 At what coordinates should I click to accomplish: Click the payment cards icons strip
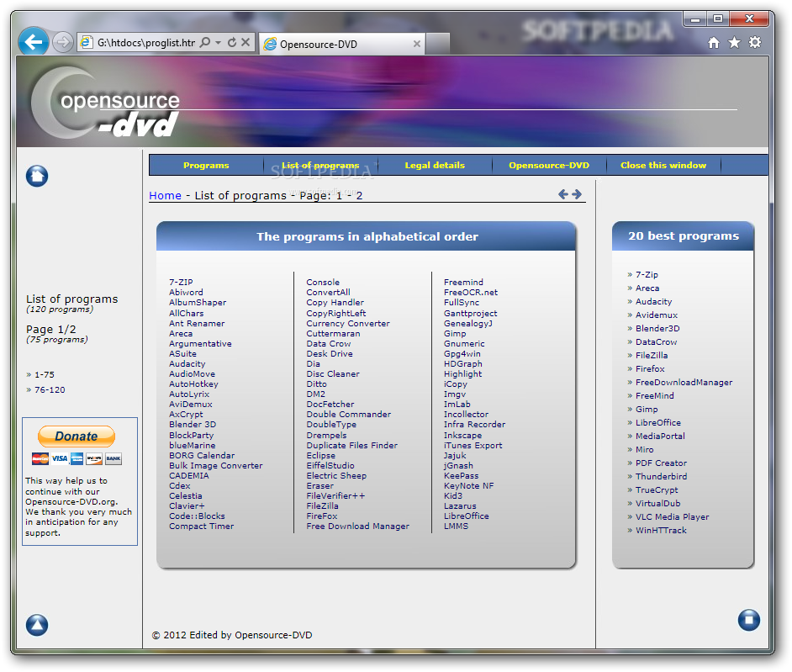(x=77, y=458)
